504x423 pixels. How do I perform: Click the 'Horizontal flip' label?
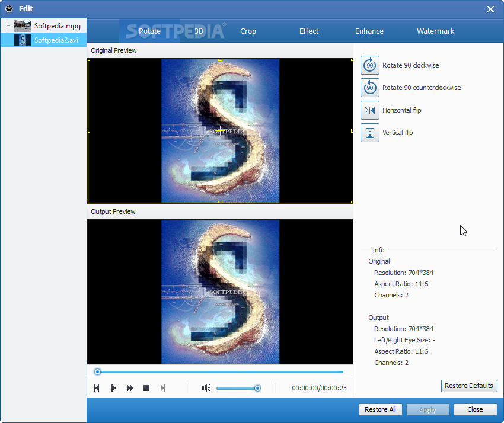(401, 110)
